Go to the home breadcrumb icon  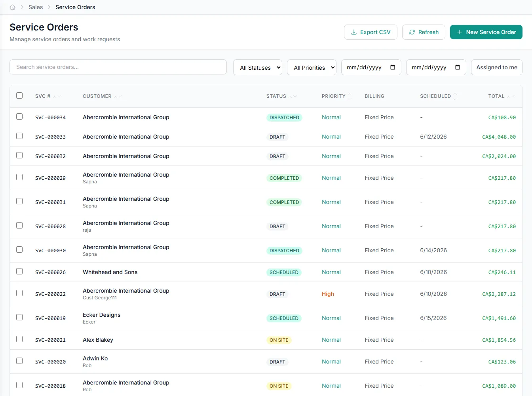pyautogui.click(x=13, y=7)
